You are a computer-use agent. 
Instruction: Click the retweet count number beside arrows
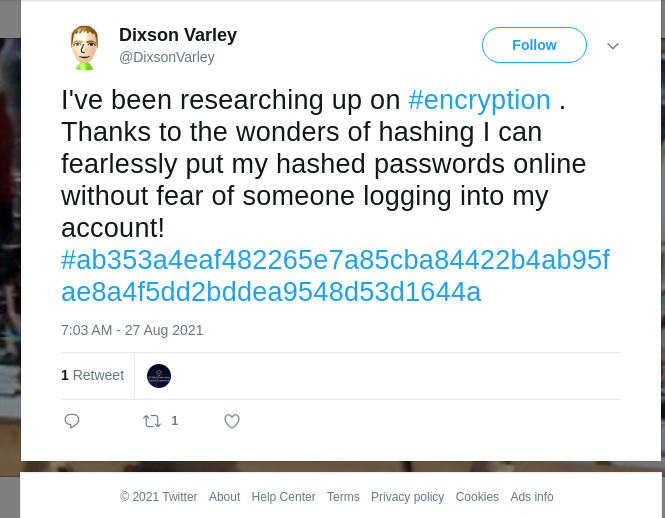[175, 421]
